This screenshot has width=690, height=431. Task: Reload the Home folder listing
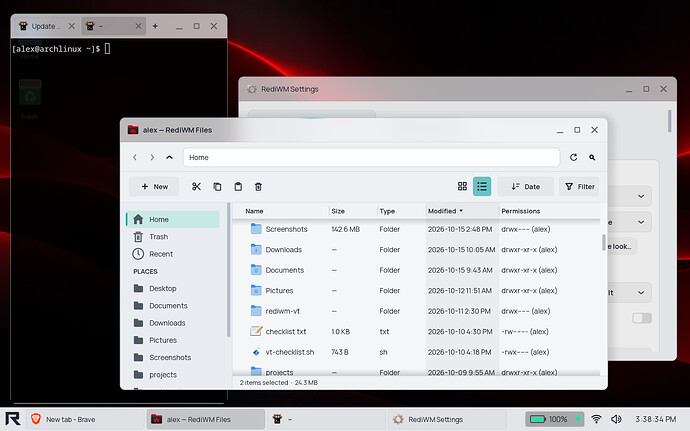573,157
